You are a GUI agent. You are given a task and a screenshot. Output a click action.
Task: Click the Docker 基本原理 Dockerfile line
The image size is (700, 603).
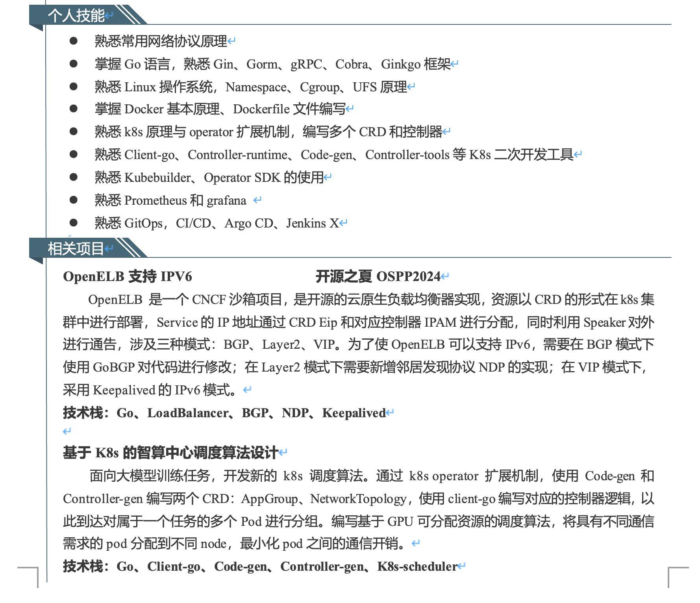pos(220,109)
